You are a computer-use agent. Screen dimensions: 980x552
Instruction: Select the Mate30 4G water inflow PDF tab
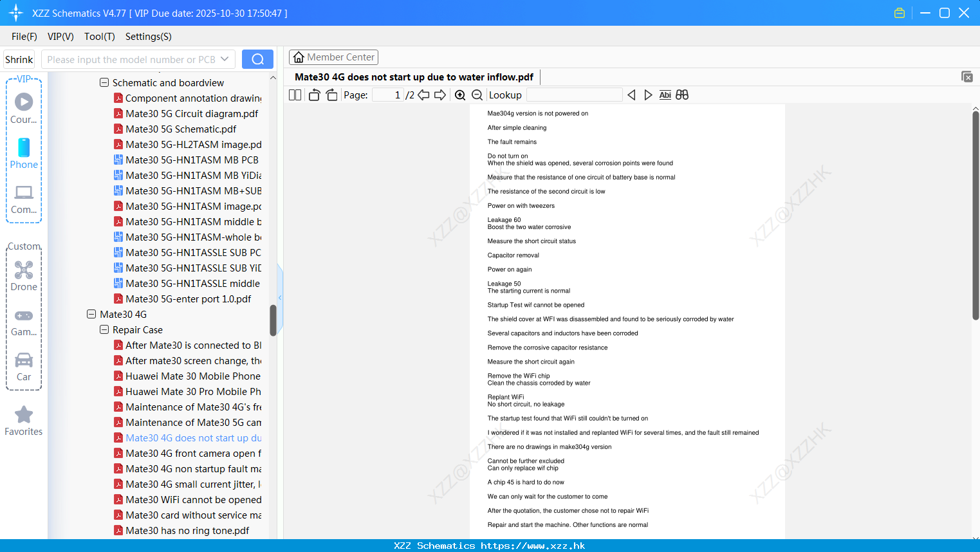pos(414,77)
